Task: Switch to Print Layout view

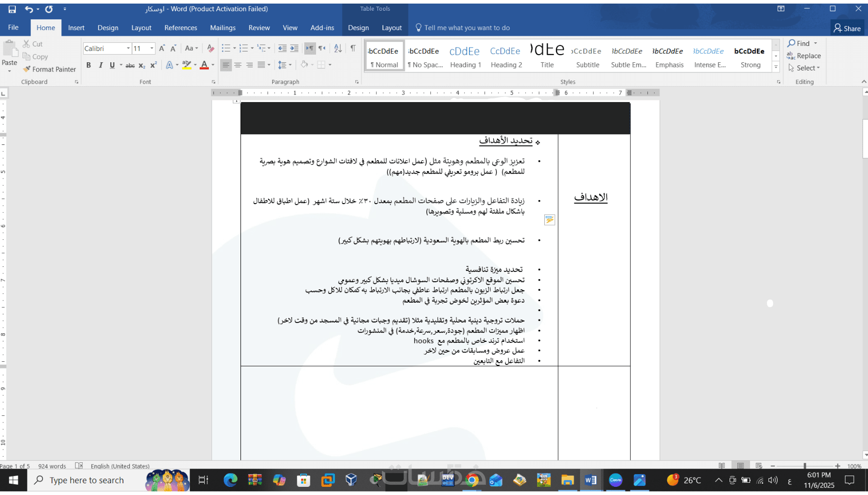Action: pos(740,466)
